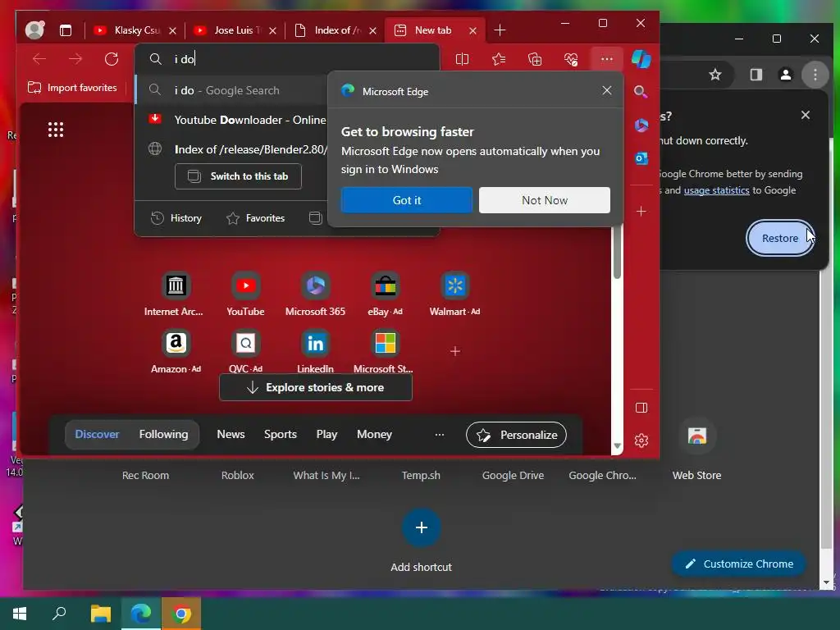Image resolution: width=840 pixels, height=630 pixels.
Task: Open Edge collections icon
Action: pyautogui.click(x=535, y=59)
